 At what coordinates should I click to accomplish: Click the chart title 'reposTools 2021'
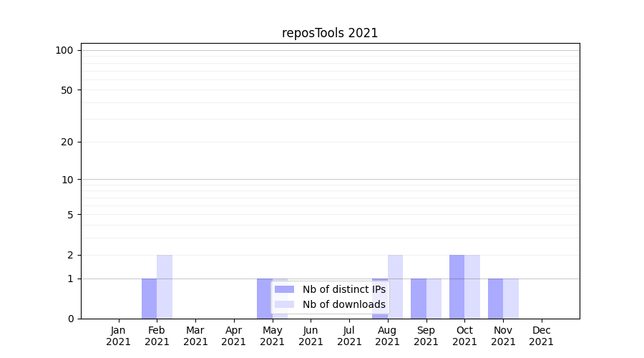[x=330, y=33]
